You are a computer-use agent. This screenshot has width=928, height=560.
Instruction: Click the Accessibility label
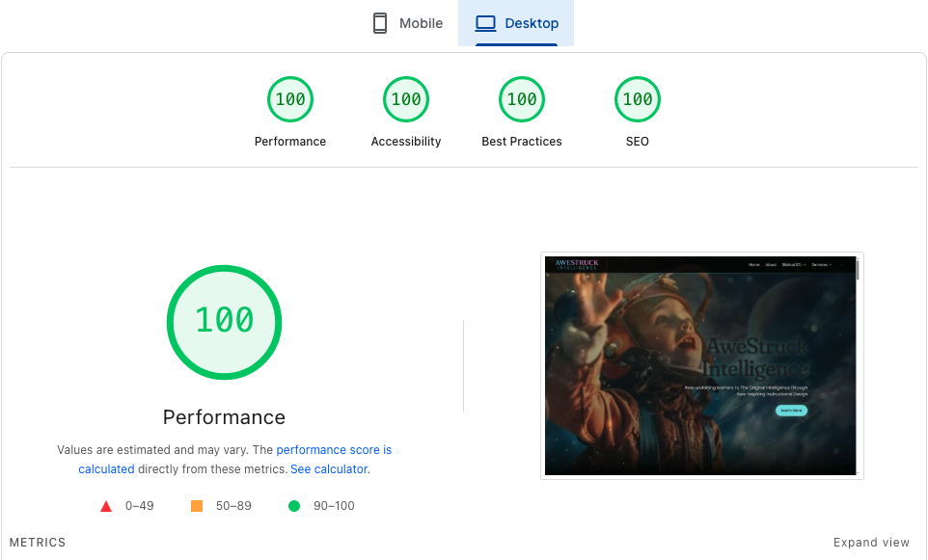406,142
